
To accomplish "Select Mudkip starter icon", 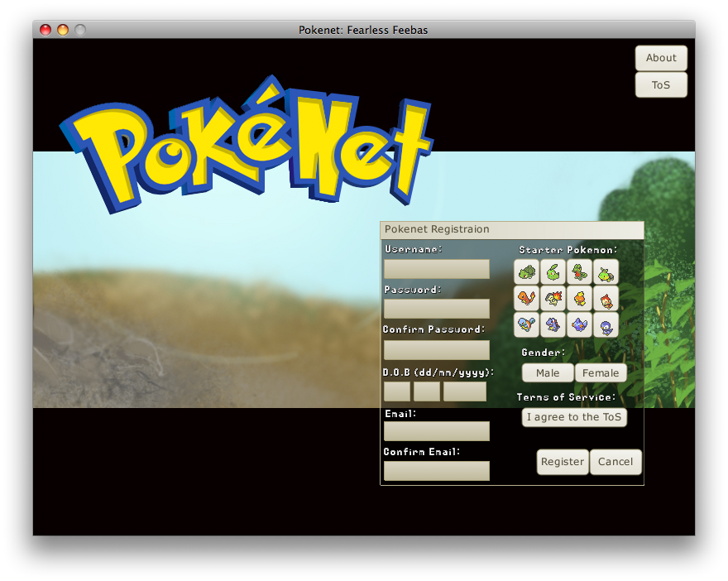I will (x=579, y=324).
